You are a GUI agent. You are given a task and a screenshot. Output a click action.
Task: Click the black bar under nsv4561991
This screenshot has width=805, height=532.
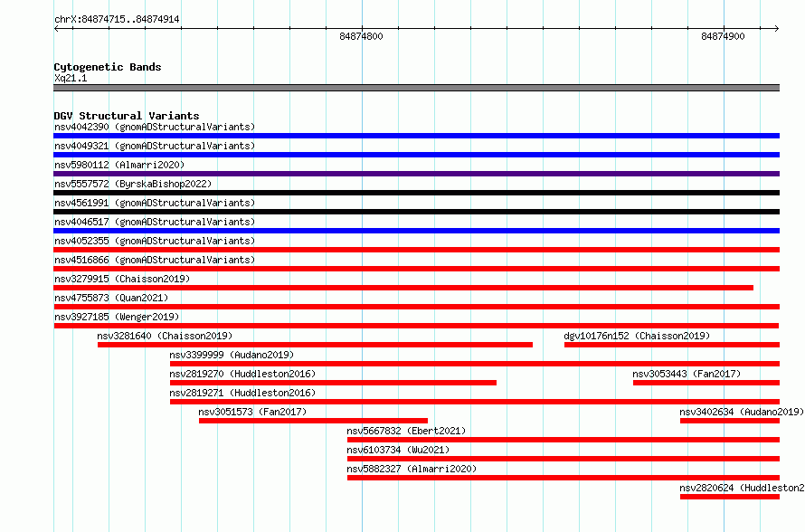coord(416,212)
